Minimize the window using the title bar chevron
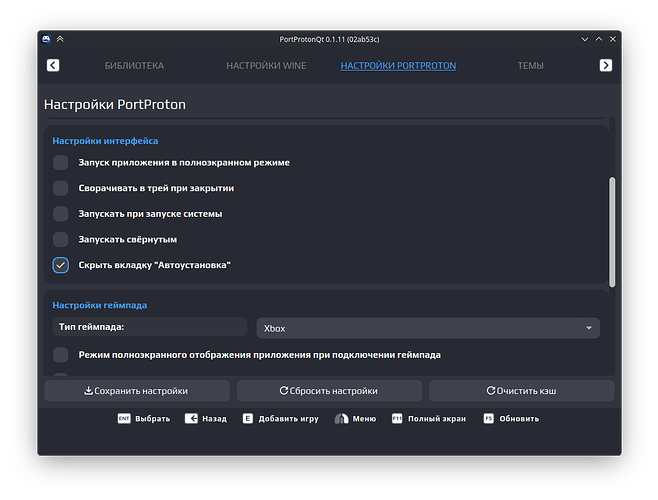The width and height of the screenshot is (658, 500). pos(585,39)
